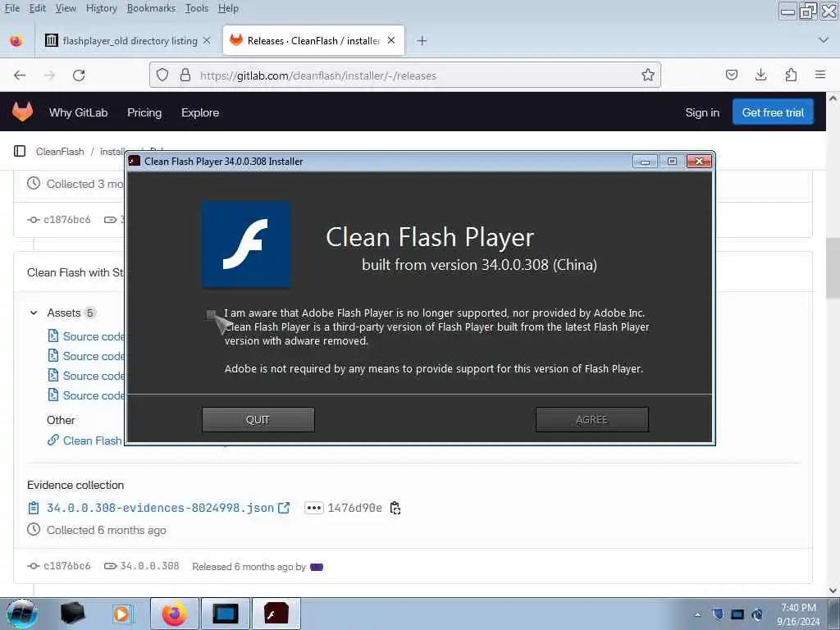Close the Releases CleanFlash tab
The height and width of the screenshot is (630, 840).
tap(391, 40)
